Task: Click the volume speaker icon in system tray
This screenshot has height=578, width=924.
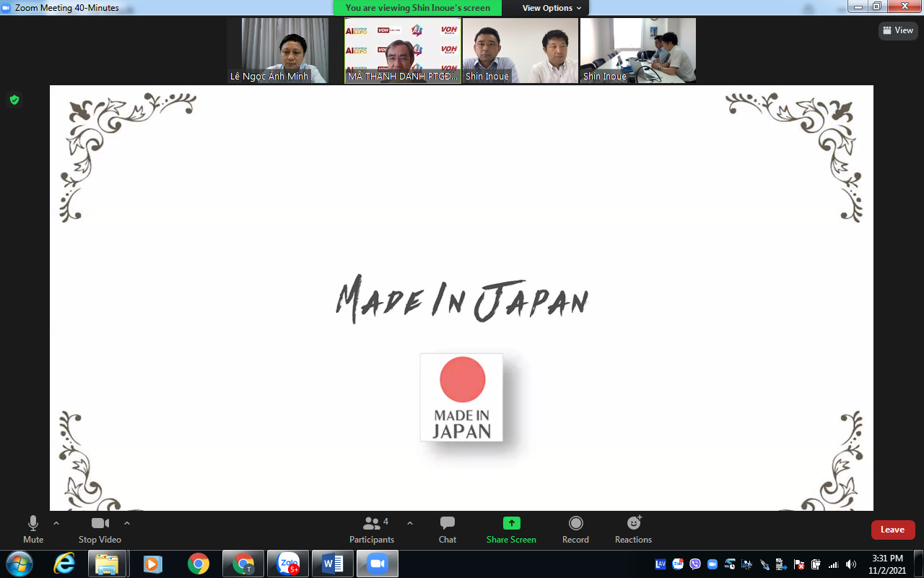Action: point(851,564)
